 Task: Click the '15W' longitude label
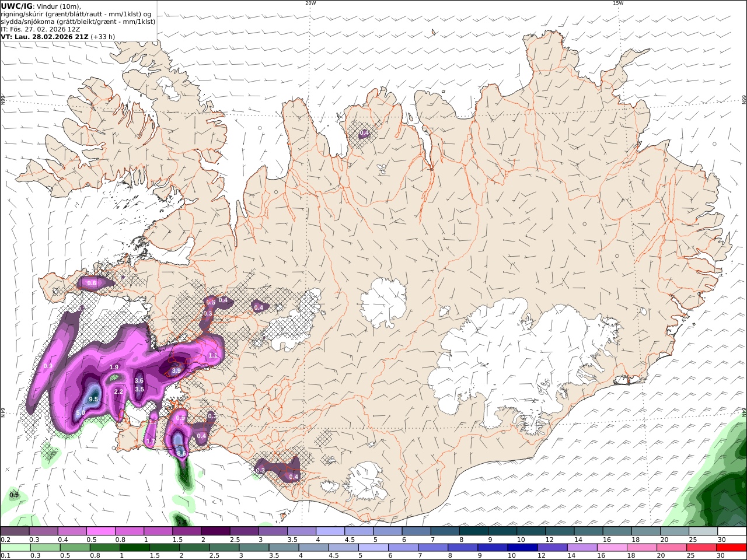coord(618,3)
